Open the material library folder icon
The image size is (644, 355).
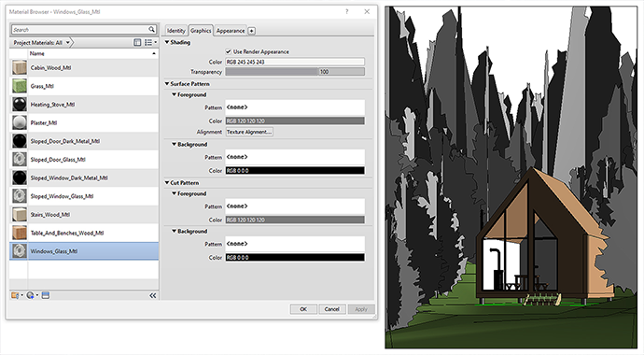(x=17, y=295)
